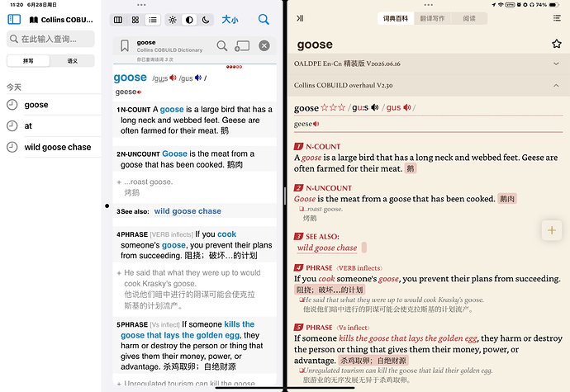Switch to light mode sun toggle
This screenshot has height=392, width=570.
coord(173,20)
